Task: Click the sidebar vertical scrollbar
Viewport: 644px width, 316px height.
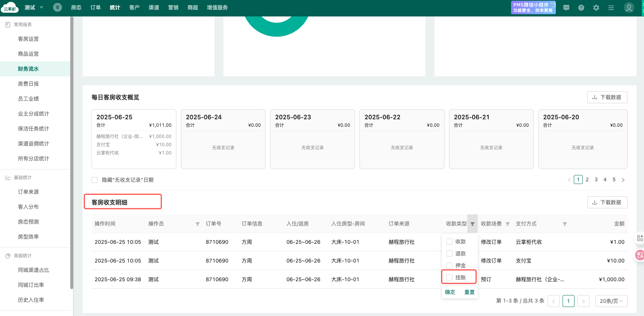Action: [x=72, y=153]
